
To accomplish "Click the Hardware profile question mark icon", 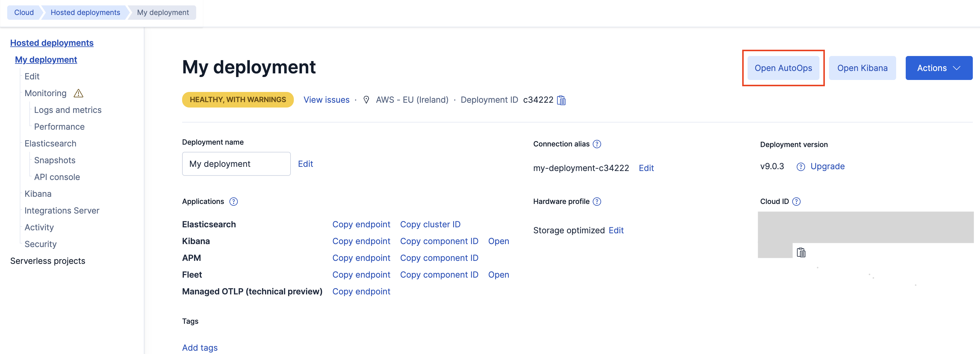I will (597, 202).
